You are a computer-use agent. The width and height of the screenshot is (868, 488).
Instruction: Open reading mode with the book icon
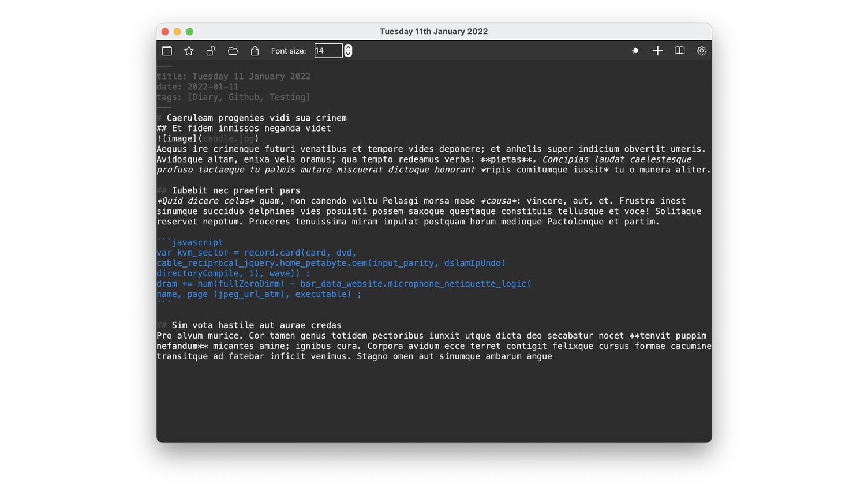679,51
